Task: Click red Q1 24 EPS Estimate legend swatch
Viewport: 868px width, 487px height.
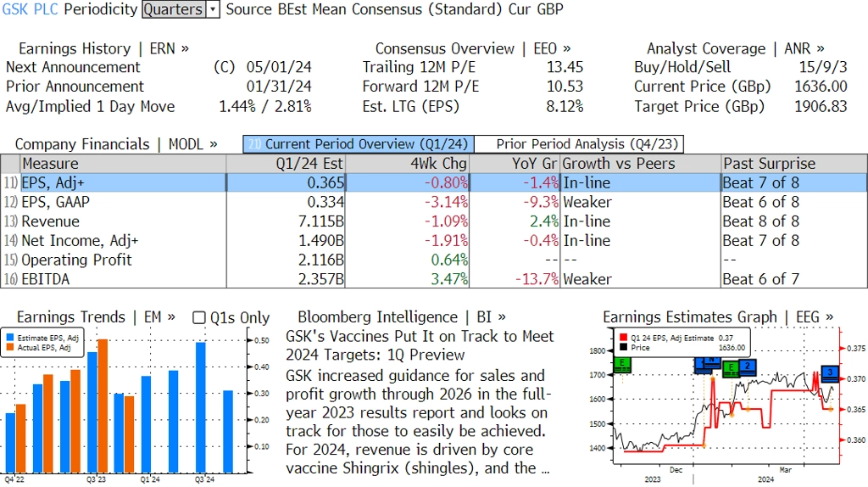Action: 623,338
